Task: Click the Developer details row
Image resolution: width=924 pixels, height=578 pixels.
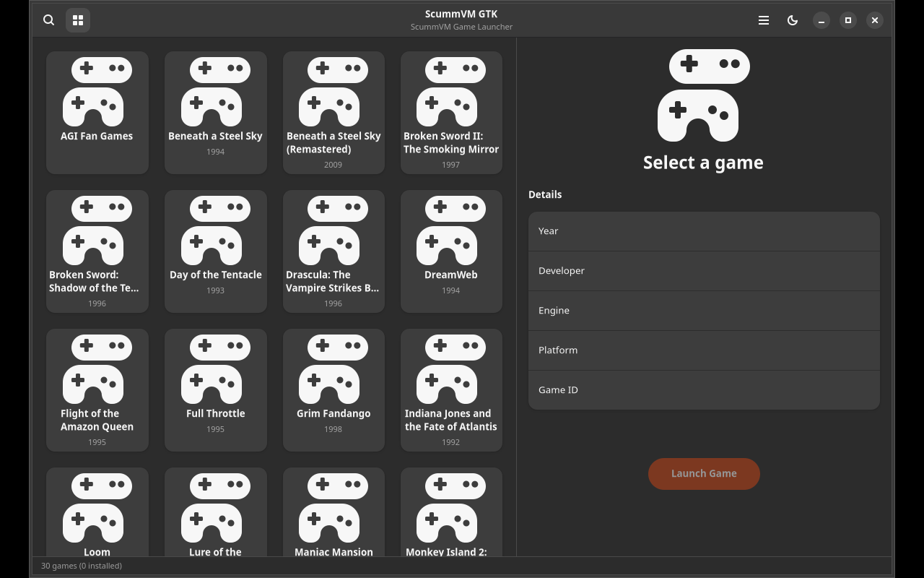Action: pos(704,271)
